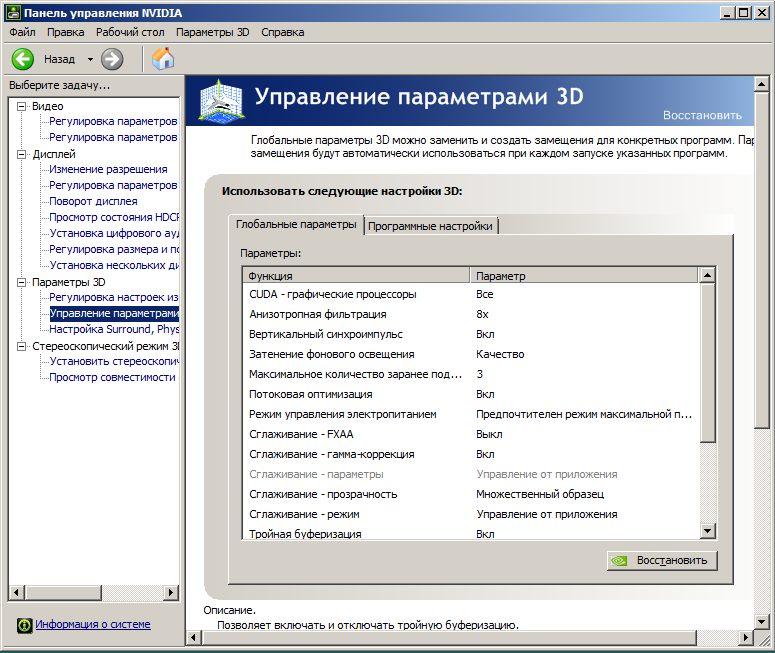Open Изменение разрешения task
Screen dimensions: 775x653
108,169
